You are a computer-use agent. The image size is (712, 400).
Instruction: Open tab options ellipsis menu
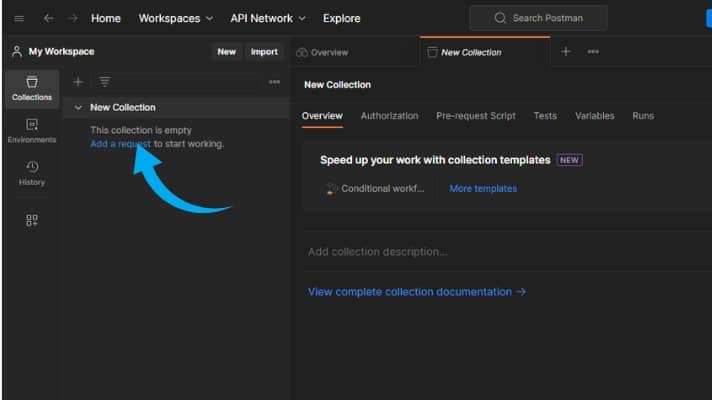point(593,52)
